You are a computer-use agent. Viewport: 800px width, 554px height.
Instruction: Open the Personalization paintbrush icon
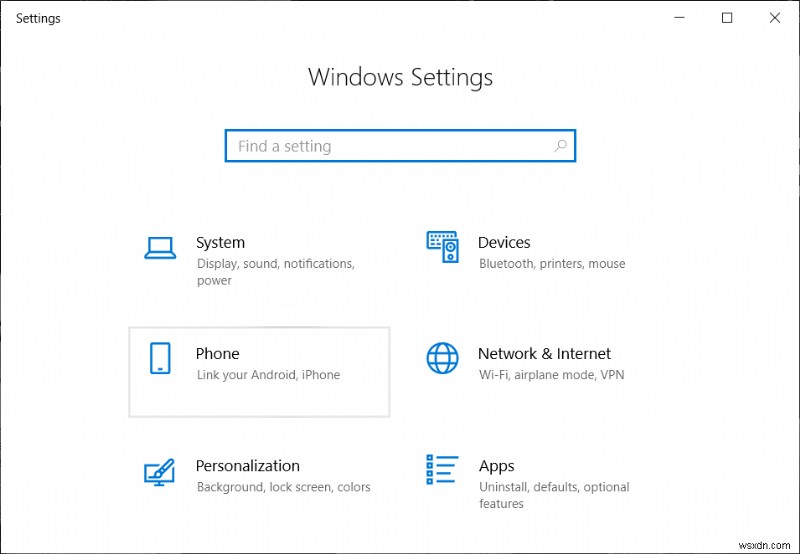(x=160, y=471)
